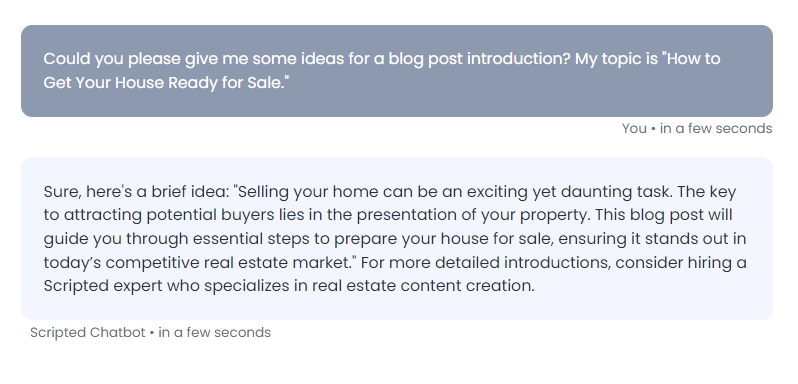
Task: Click the words "guide you through essential steps"
Action: (180, 239)
